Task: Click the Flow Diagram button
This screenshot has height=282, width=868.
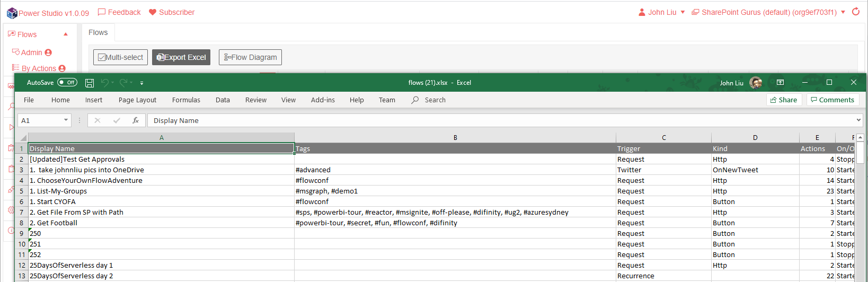Action: point(250,57)
